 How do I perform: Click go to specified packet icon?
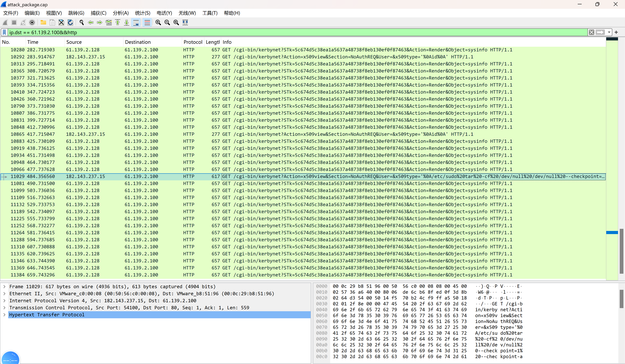click(109, 22)
